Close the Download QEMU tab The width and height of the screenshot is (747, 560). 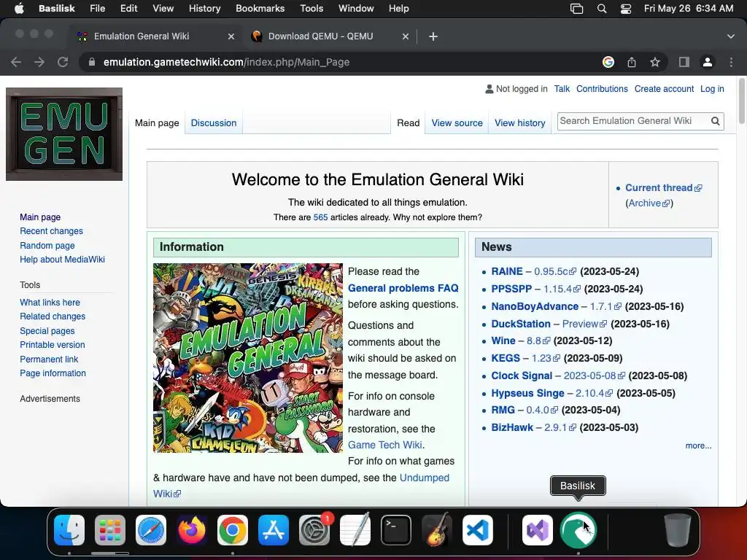[406, 36]
